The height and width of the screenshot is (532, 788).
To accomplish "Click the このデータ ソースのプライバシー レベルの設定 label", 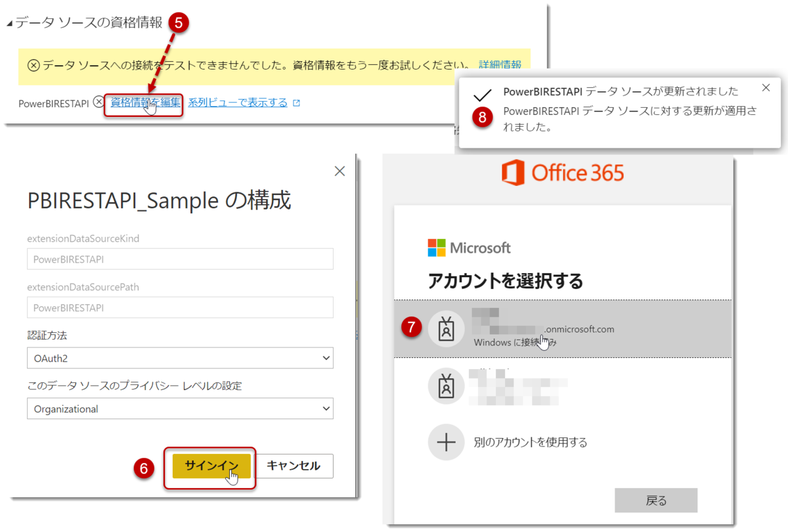I will 134,386.
